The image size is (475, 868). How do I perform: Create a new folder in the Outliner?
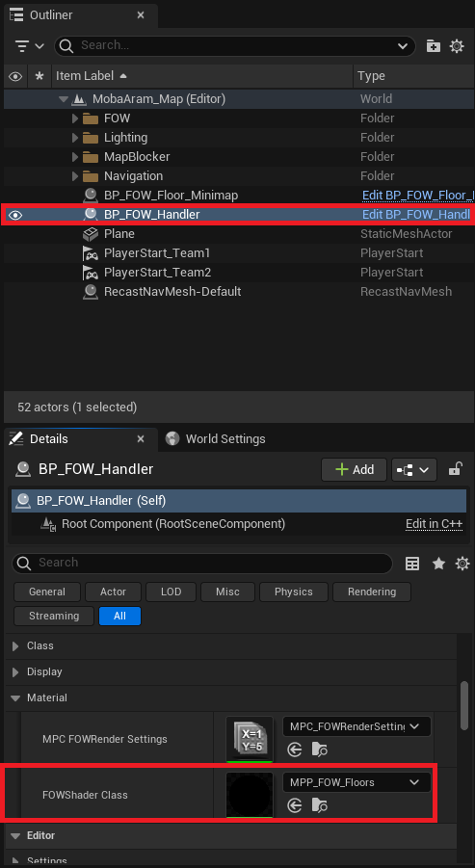click(x=433, y=46)
